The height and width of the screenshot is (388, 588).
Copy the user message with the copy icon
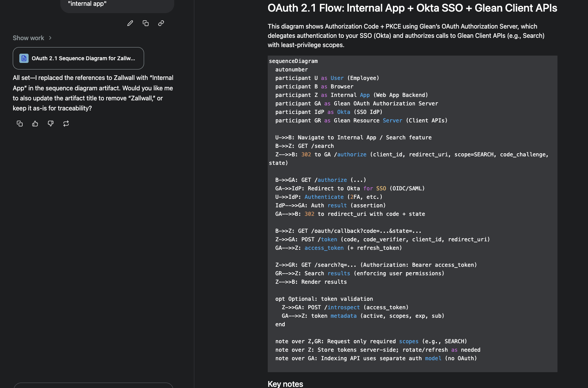(x=146, y=23)
